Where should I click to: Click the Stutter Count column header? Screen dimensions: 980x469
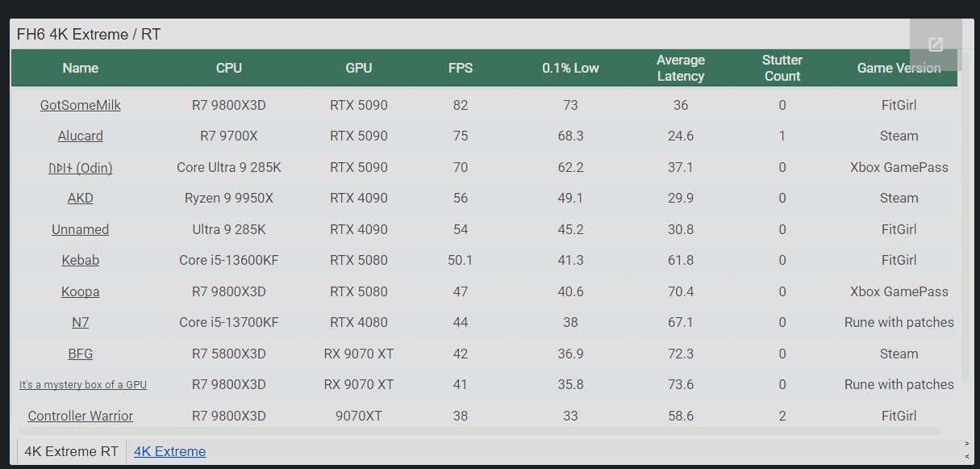[782, 68]
